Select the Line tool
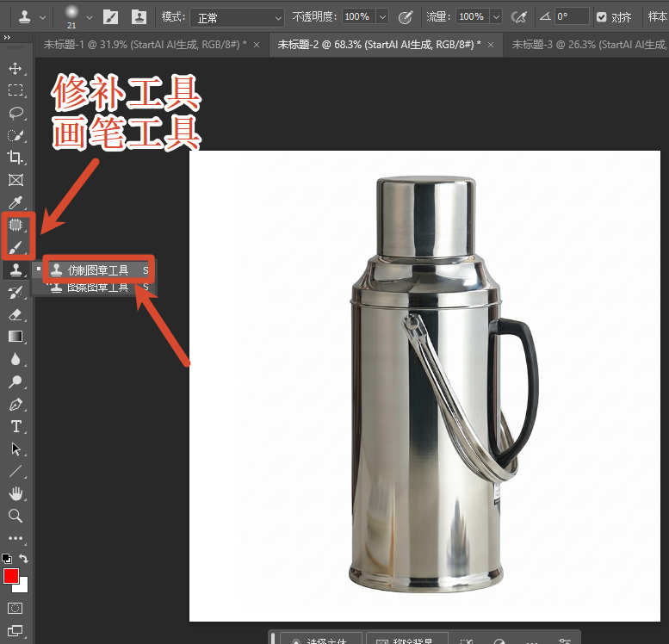 pos(15,471)
